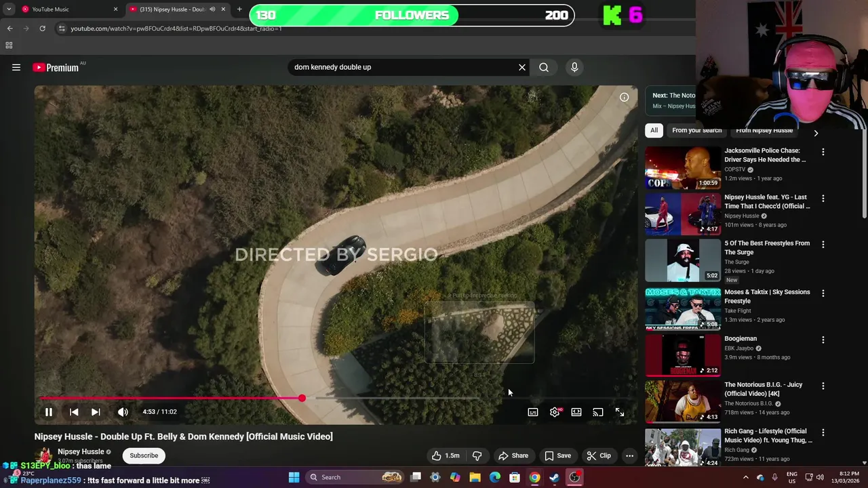Screen dimensions: 868x488
Task: Run search with magnifier button
Action: pyautogui.click(x=544, y=67)
